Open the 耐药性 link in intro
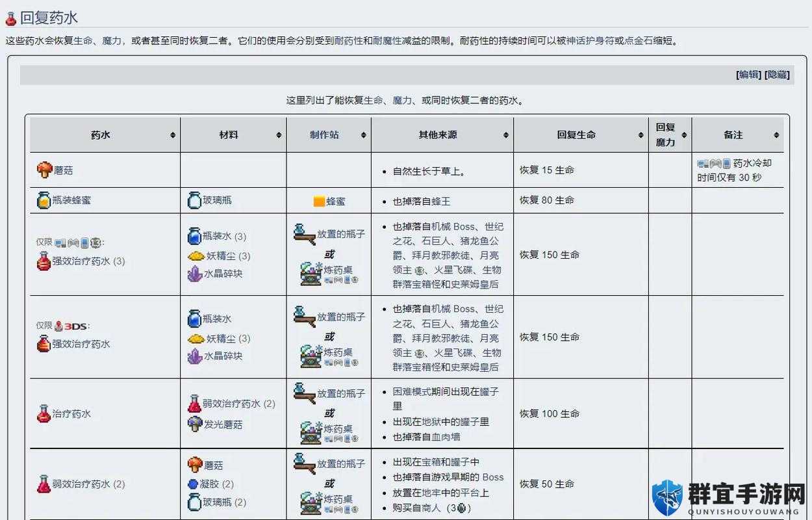The height and width of the screenshot is (520, 812). (349, 40)
